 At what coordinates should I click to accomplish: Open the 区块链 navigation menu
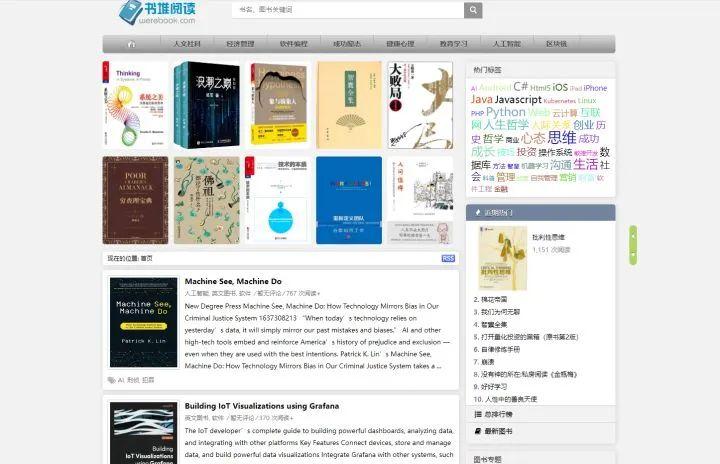[556, 44]
